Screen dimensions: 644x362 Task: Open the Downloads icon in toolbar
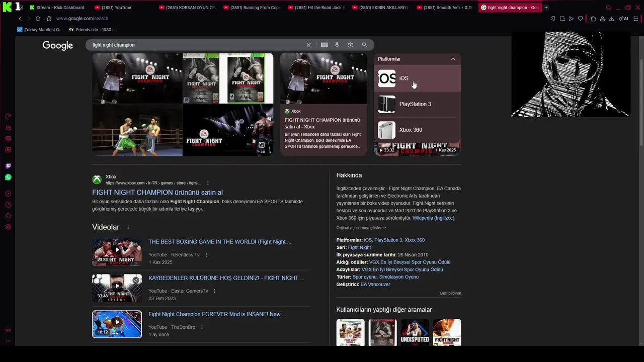[x=611, y=19]
